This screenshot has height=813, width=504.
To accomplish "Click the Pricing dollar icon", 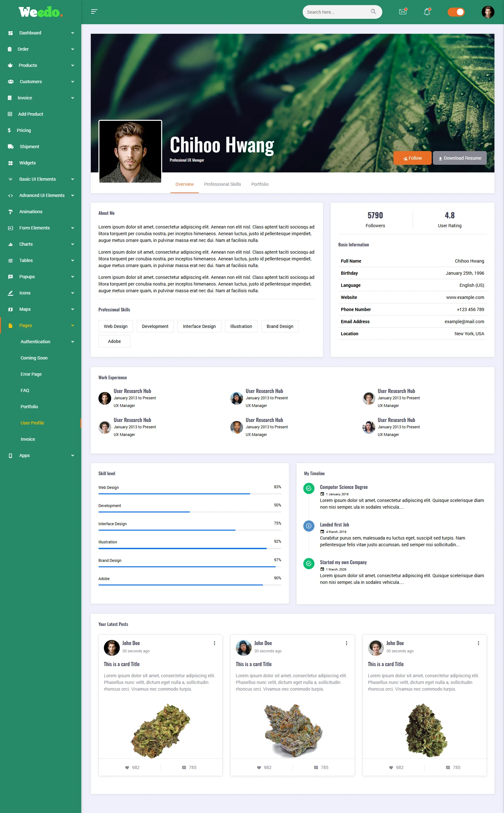I will coord(9,130).
